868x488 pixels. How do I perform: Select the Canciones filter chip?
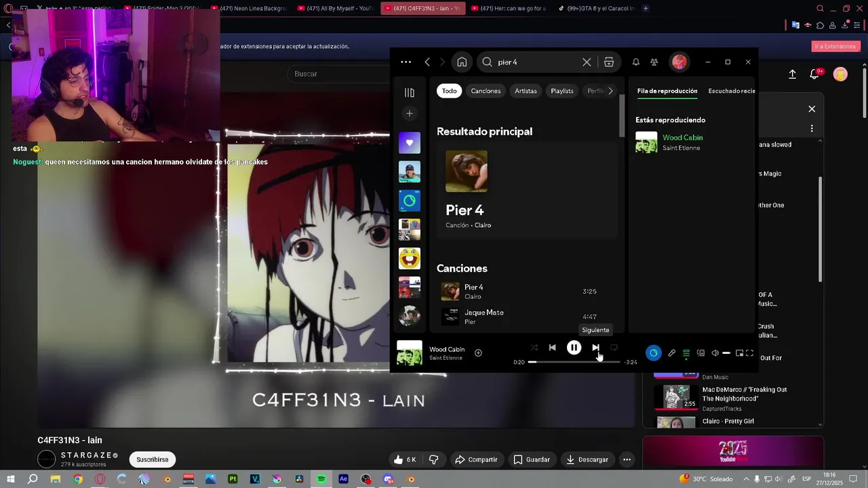click(486, 91)
